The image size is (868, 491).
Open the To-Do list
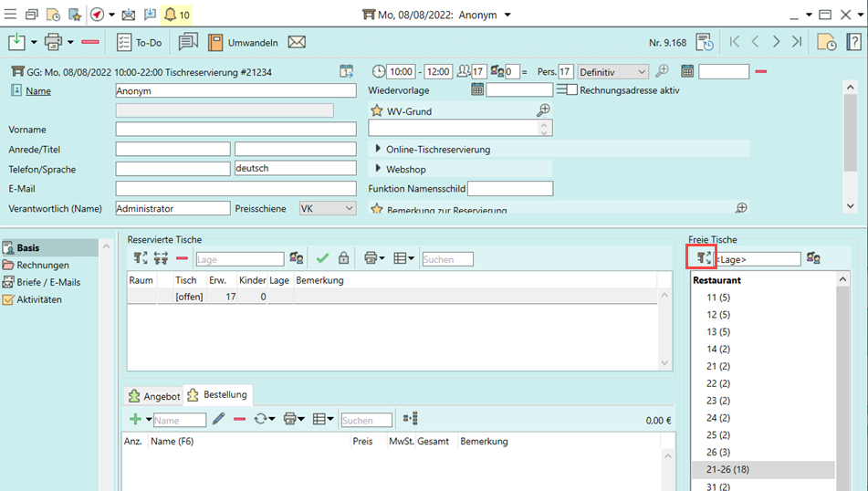click(x=140, y=42)
